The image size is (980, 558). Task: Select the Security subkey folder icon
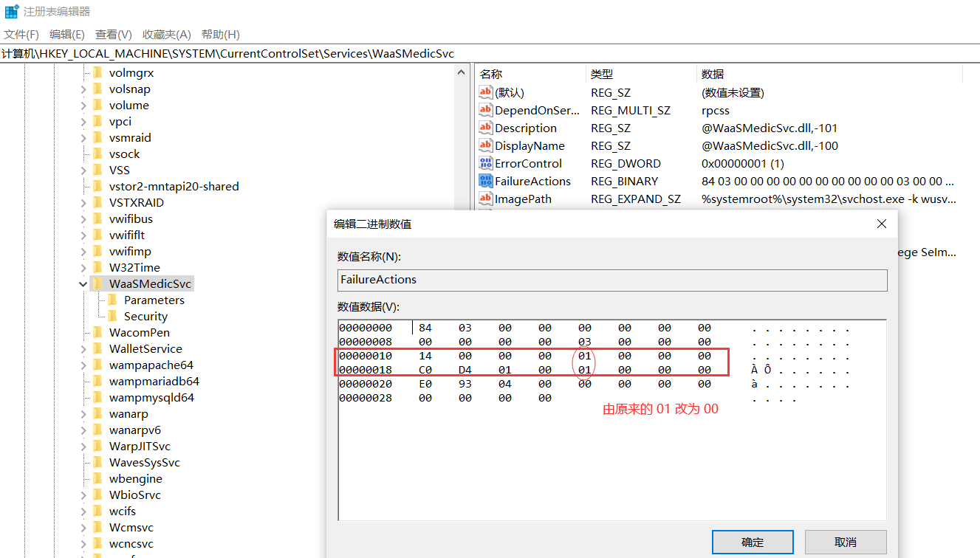pos(112,317)
